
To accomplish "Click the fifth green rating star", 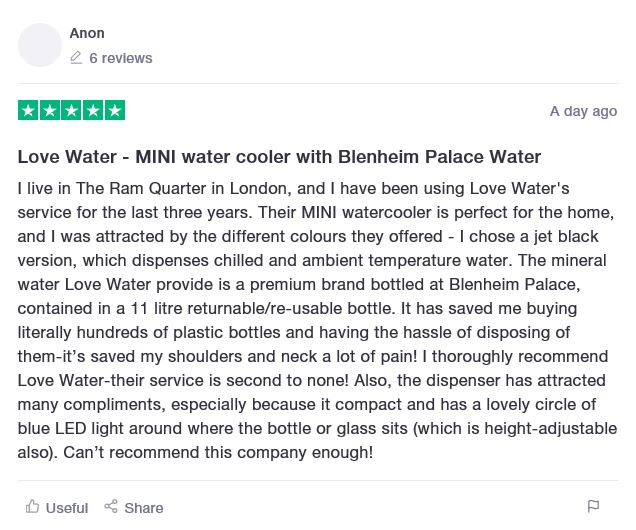I will (x=115, y=111).
